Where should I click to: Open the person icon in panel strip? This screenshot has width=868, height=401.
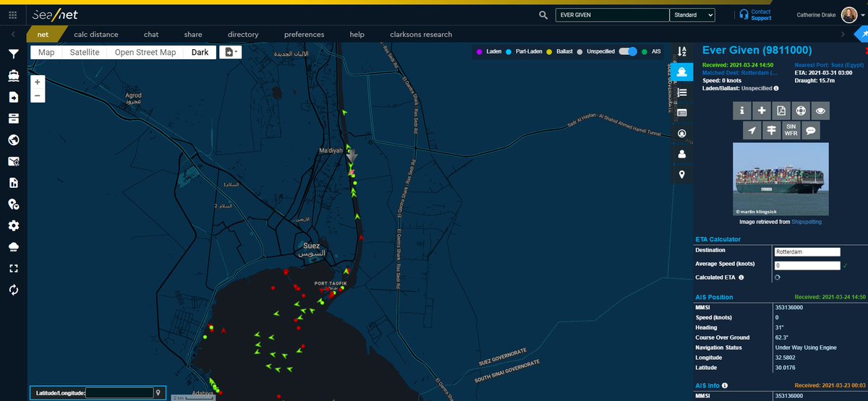click(681, 154)
